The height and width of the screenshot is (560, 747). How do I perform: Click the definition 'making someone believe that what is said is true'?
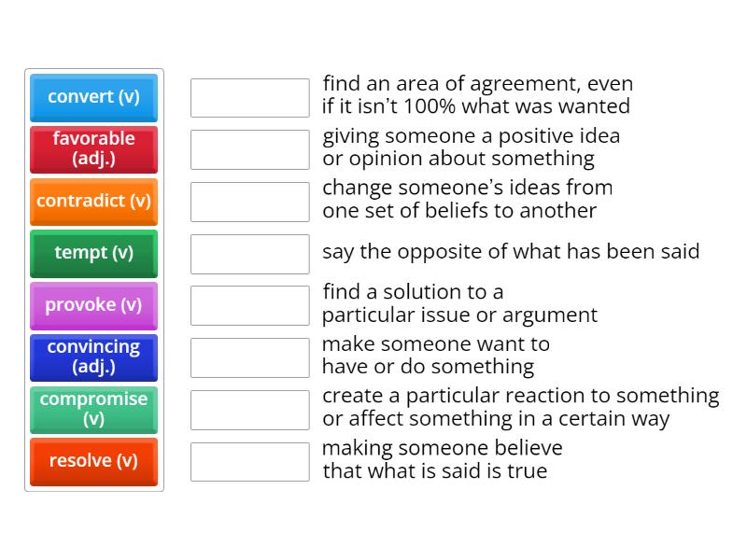(444, 459)
